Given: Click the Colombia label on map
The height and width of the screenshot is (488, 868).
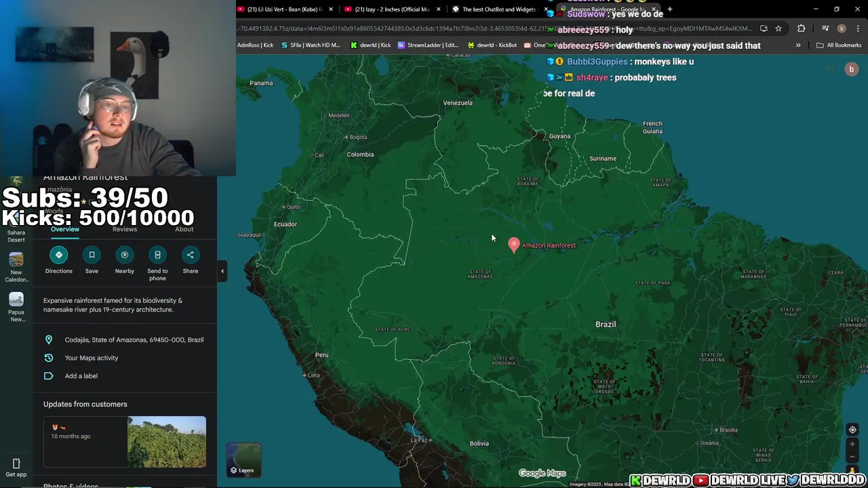Looking at the screenshot, I should point(360,155).
